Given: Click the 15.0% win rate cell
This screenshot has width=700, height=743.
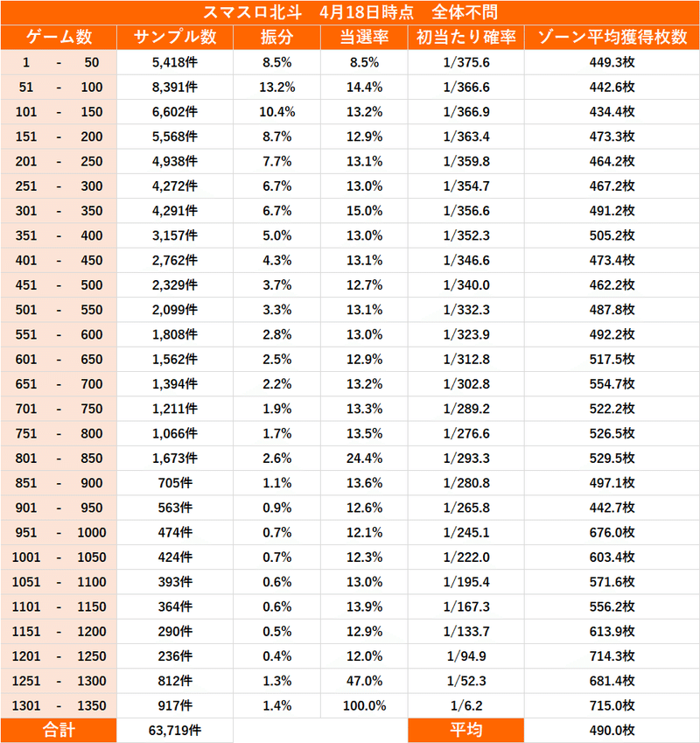Looking at the screenshot, I should [364, 210].
